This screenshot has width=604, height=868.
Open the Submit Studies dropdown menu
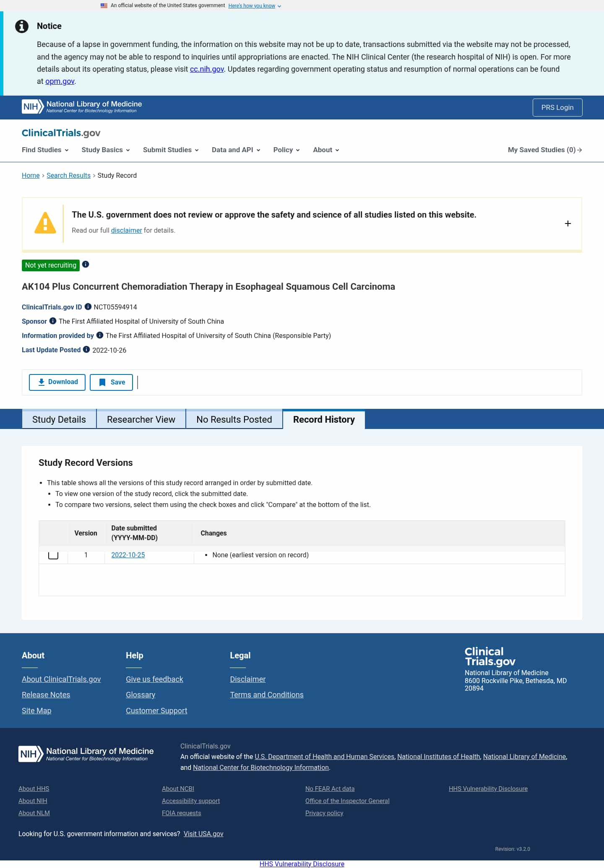(171, 150)
